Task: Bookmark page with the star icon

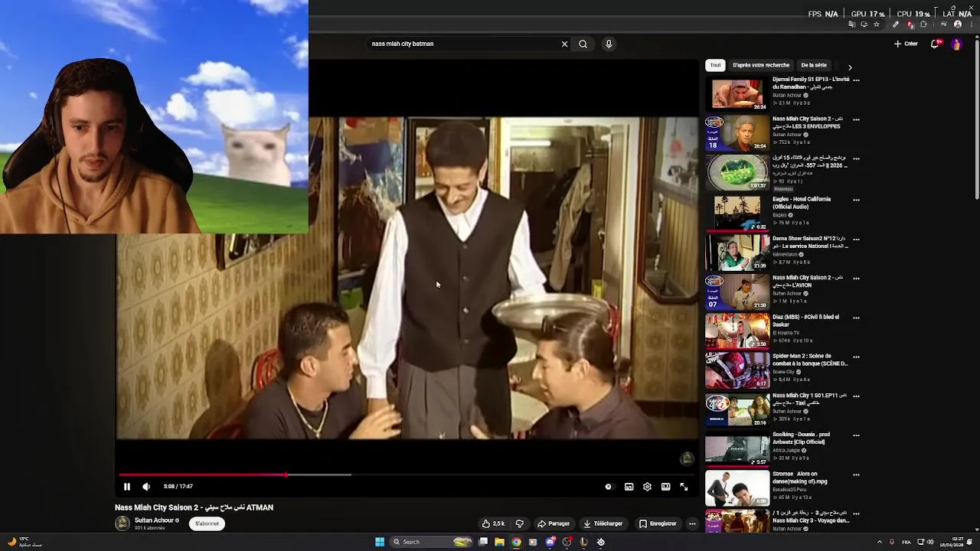Action: coord(877,24)
